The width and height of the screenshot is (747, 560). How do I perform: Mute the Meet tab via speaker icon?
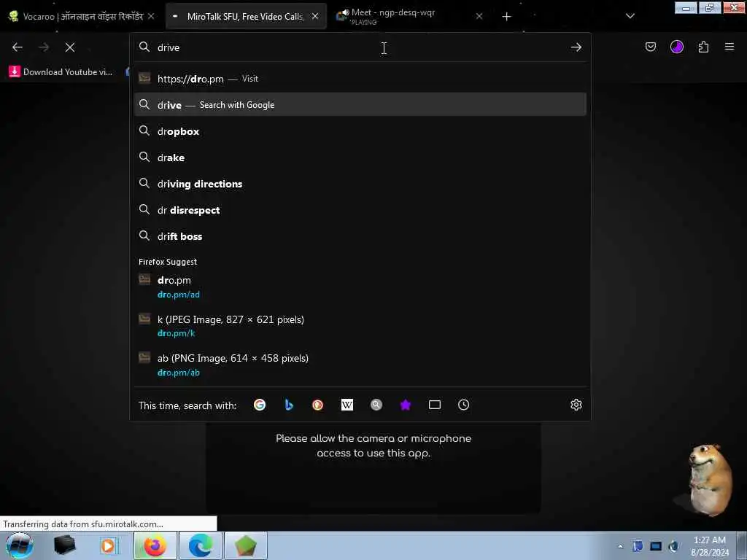click(344, 13)
